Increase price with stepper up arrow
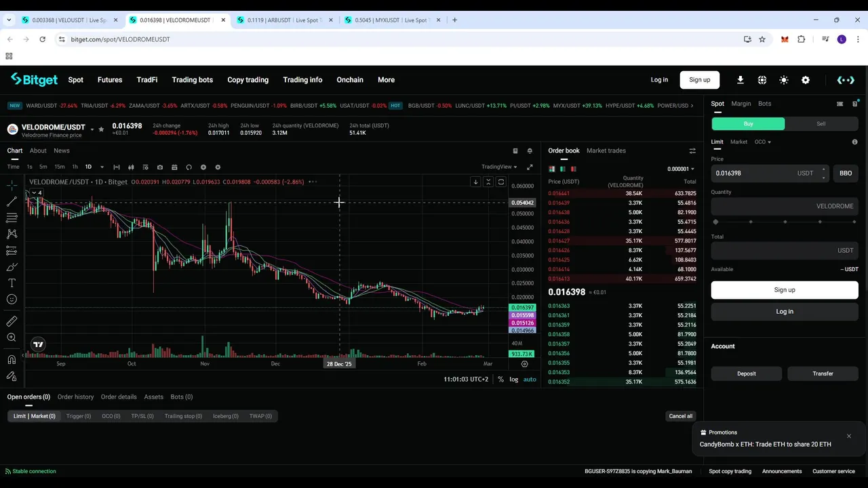 tap(824, 169)
